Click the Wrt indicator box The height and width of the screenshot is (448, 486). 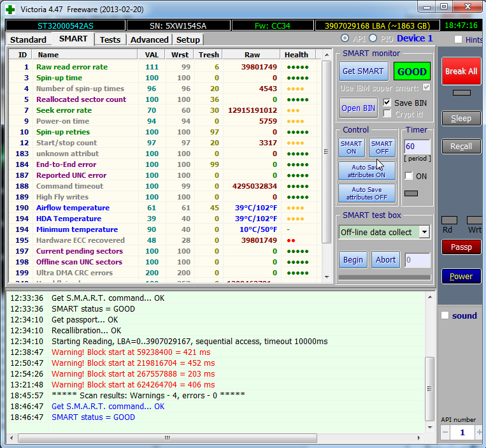click(x=475, y=220)
